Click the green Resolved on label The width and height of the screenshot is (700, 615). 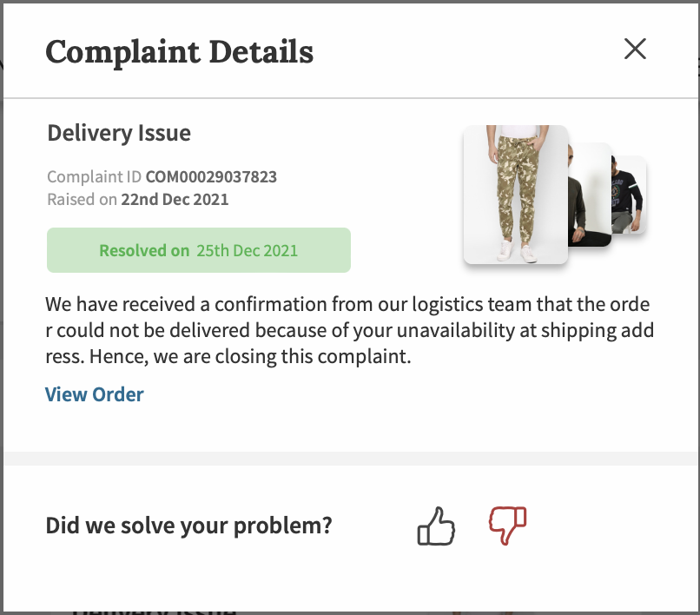(144, 251)
